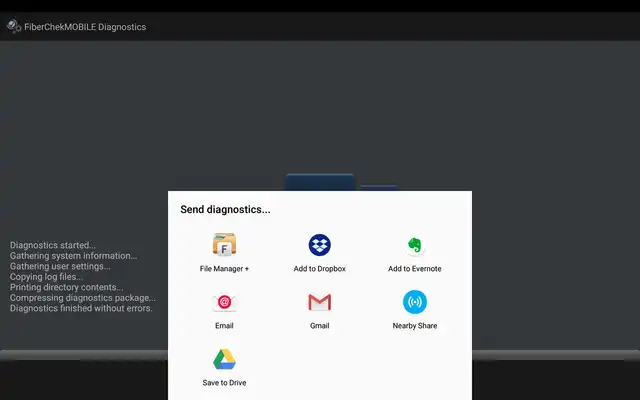The width and height of the screenshot is (640, 400).
Task: Click the 'Nearby Share' label
Action: (x=415, y=326)
